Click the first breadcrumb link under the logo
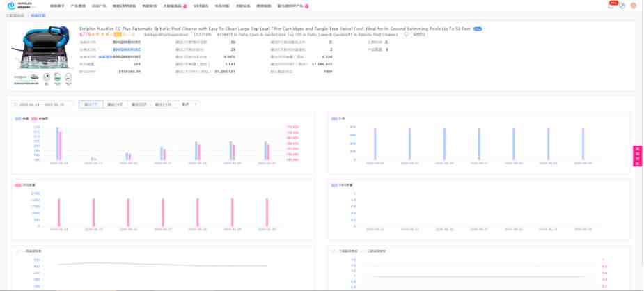Viewport: 644px width, 291px height. click(x=15, y=15)
